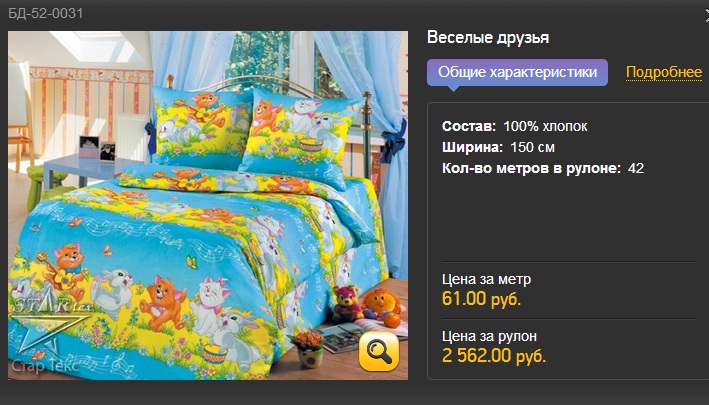This screenshot has height=405, width=709.
Task: Click the photo frames on blue table
Action: [x=97, y=148]
